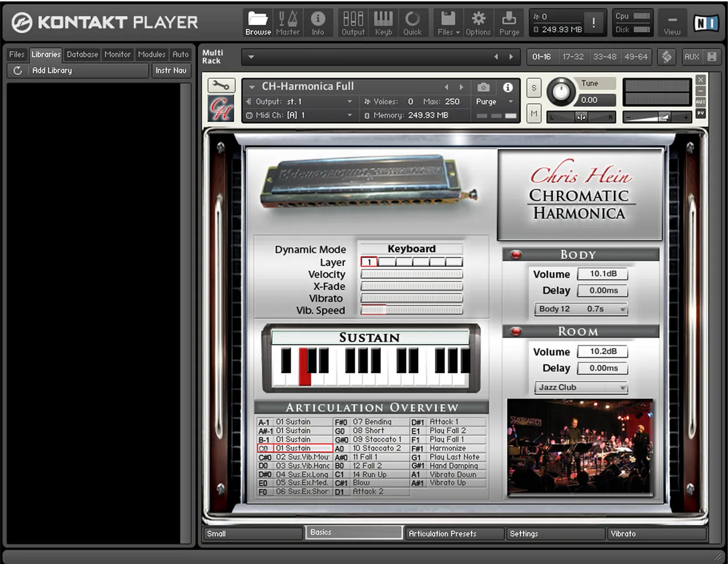
Task: Click the pan center icon
Action: (581, 118)
